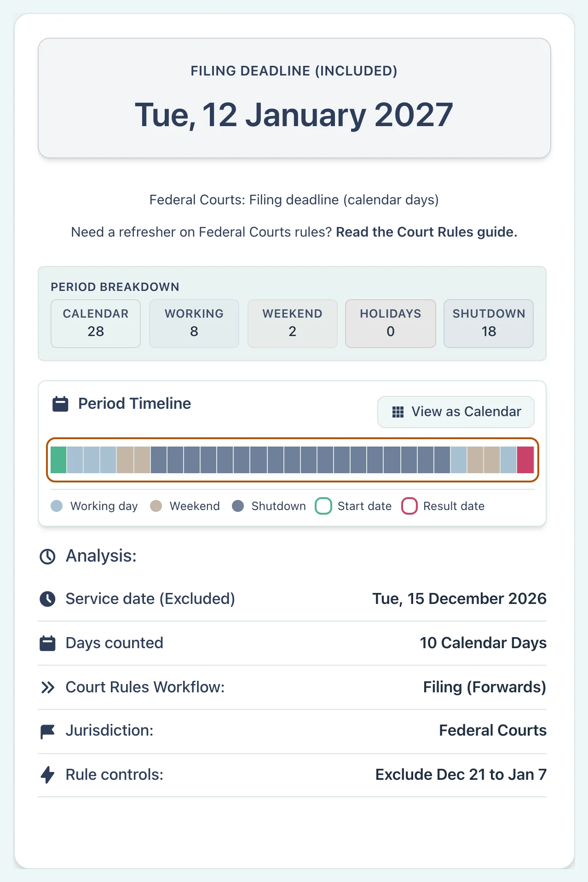Image resolution: width=588 pixels, height=882 pixels.
Task: Click the Period Timeline calendar icon
Action: point(60,404)
